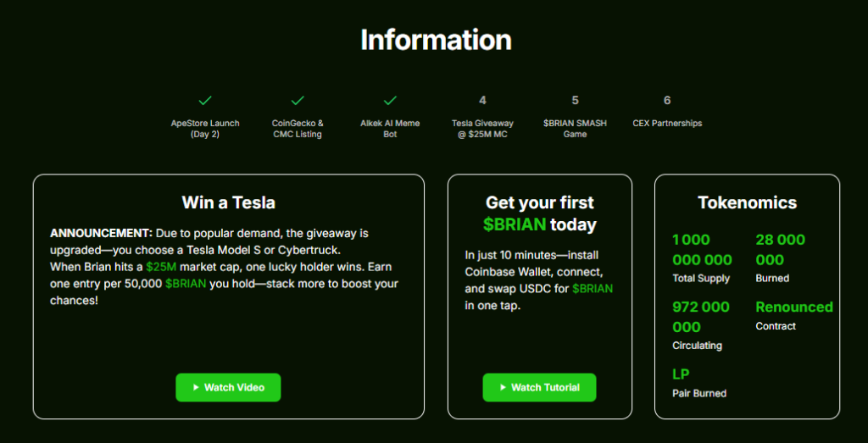Click the Alkek AI Meme Bot checkmark

pyautogui.click(x=390, y=101)
